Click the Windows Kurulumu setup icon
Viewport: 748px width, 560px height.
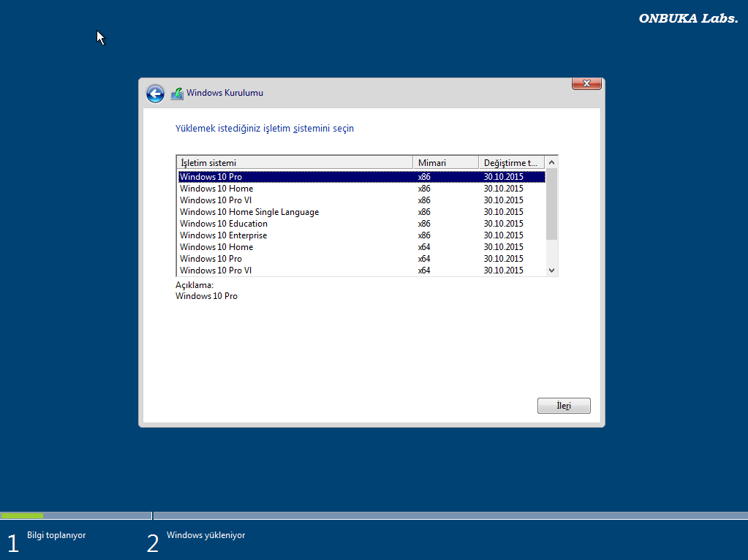click(x=177, y=94)
